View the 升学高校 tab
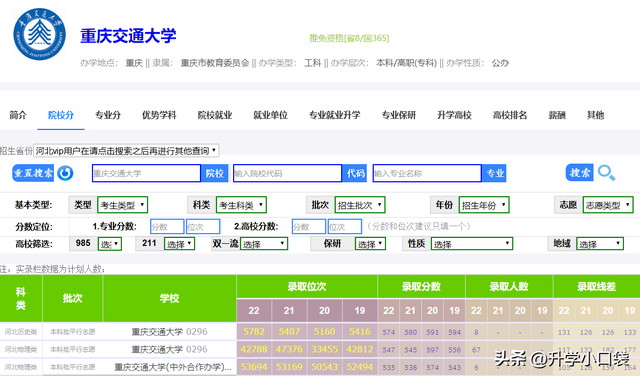The image size is (640, 378). point(454,115)
